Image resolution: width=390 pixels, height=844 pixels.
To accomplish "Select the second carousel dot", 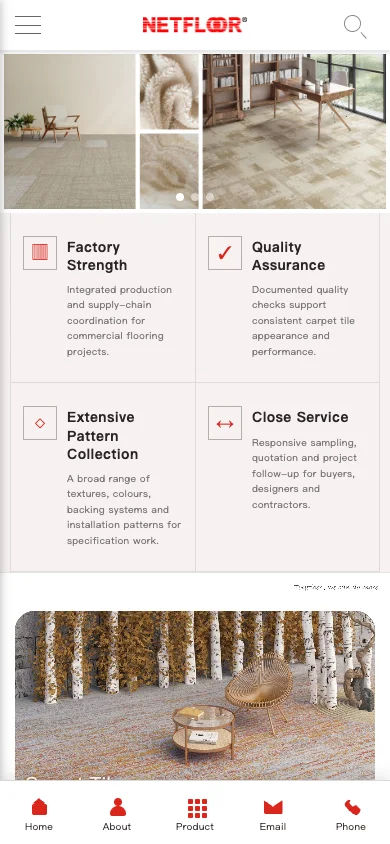I will click(x=195, y=197).
